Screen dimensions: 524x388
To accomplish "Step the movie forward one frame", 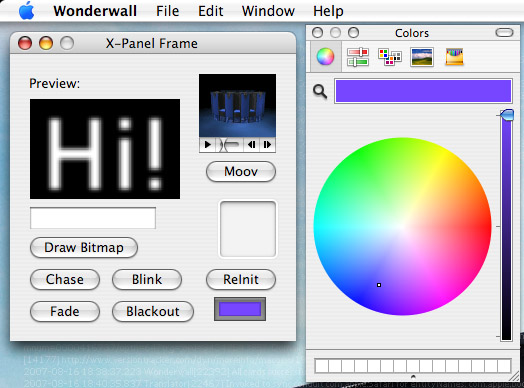I will (x=267, y=145).
